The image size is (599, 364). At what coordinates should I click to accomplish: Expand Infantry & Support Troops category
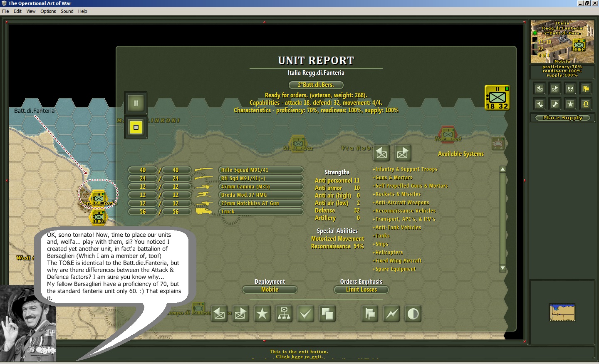pos(405,169)
